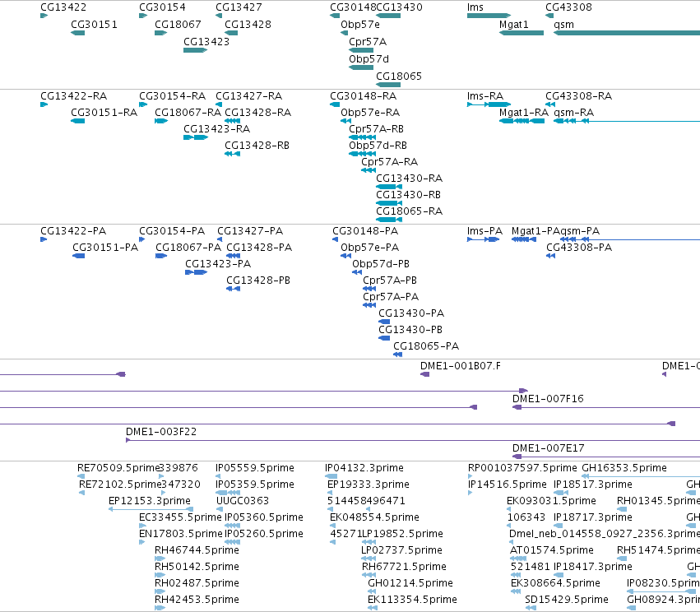Image resolution: width=700 pixels, height=612 pixels.
Task: Click transcript CG18065-RA
Action: [x=409, y=212]
